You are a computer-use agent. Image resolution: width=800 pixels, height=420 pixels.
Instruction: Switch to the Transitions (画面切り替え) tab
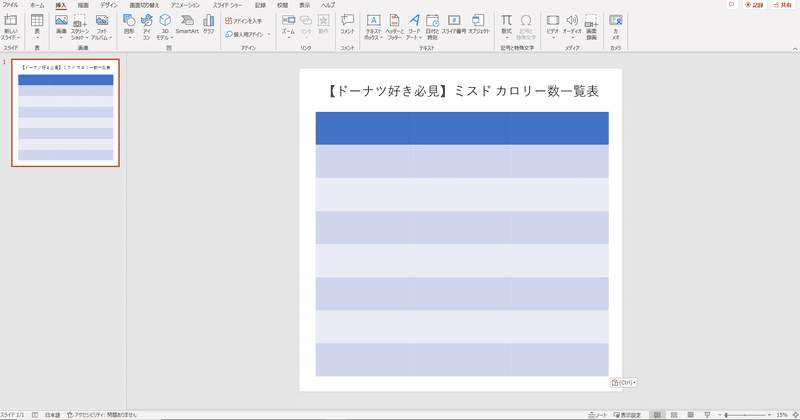(144, 5)
